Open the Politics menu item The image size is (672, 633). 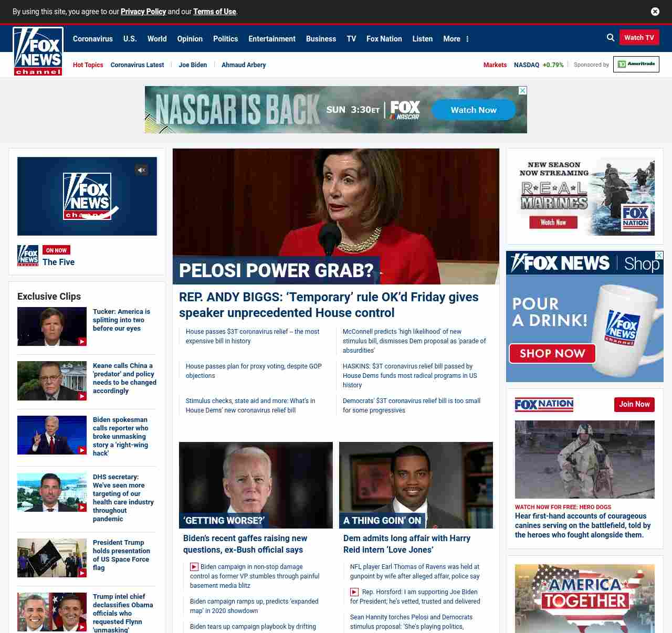[x=225, y=39]
